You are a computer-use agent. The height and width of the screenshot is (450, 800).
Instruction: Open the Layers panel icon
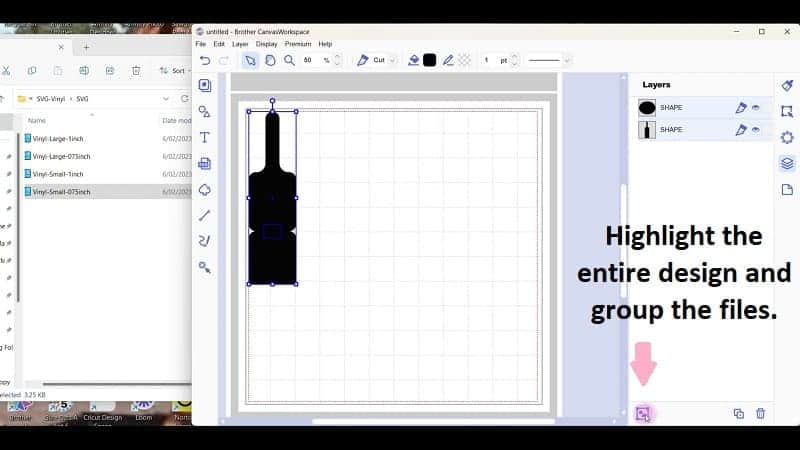[x=787, y=164]
